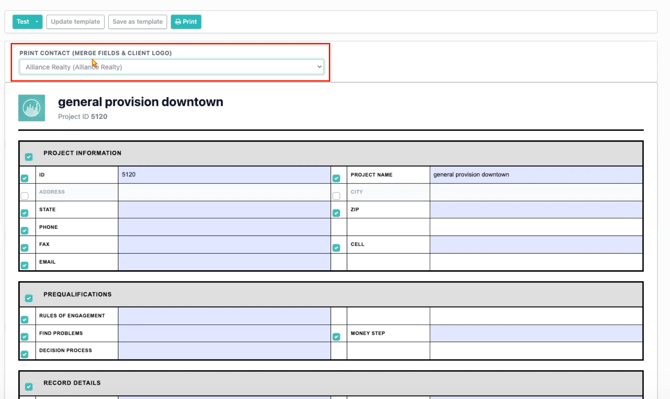Image resolution: width=670 pixels, height=399 pixels.
Task: Click the State value field
Action: click(x=224, y=210)
